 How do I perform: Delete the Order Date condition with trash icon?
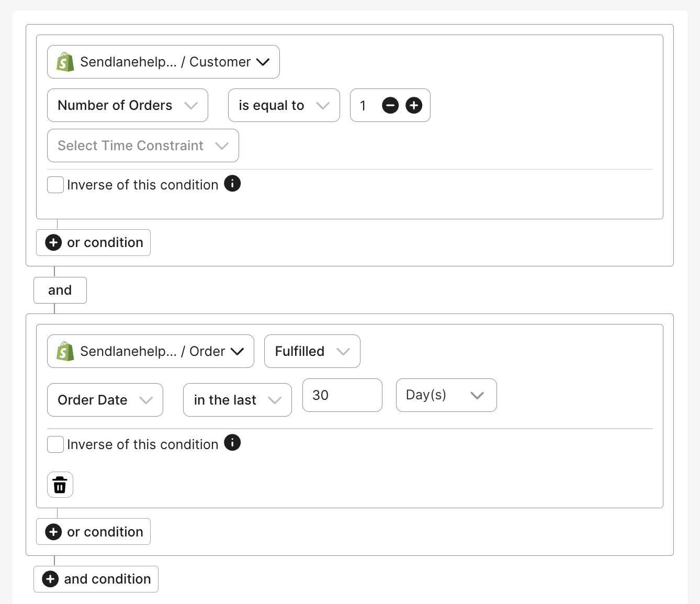[60, 485]
